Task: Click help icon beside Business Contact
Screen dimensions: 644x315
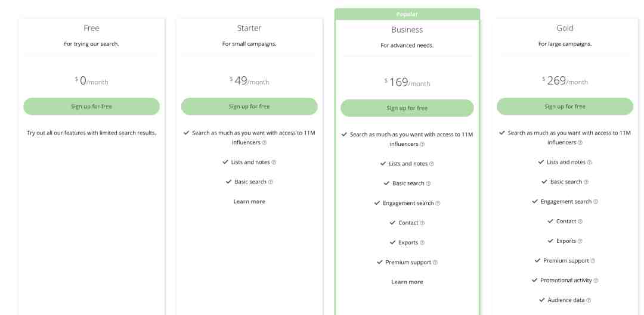Action: tap(422, 223)
